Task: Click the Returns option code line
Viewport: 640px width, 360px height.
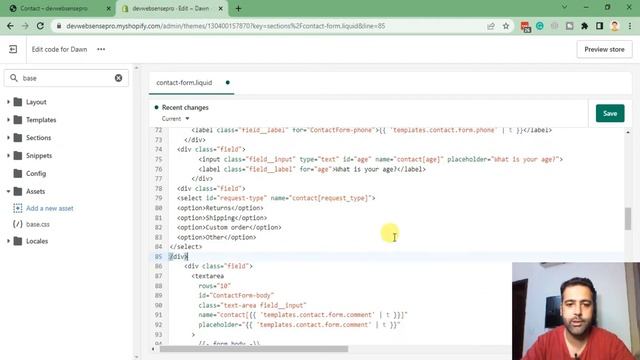Action: coord(220,208)
